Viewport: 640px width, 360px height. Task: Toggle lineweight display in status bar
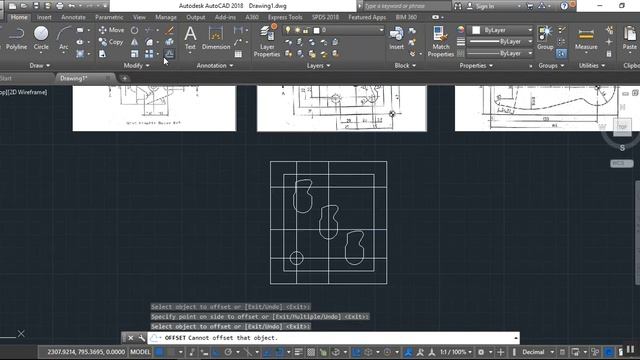tap(299, 352)
